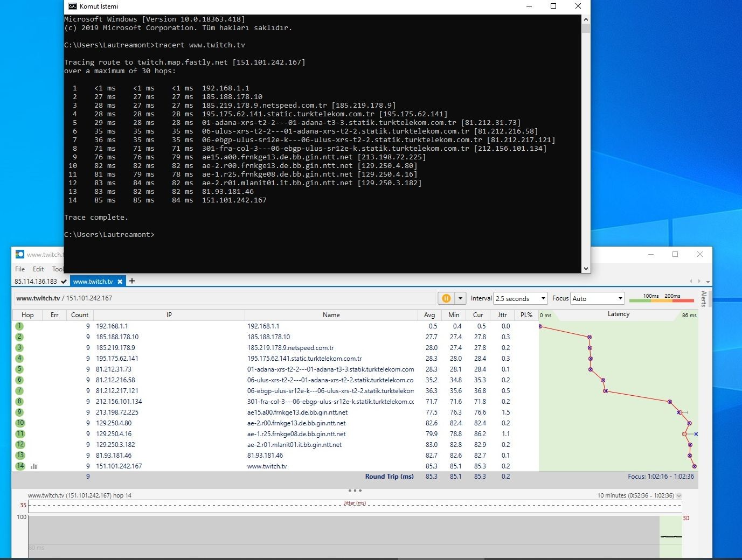
Task: Expand the 10 minutes timeline range dropdown
Action: tap(679, 495)
